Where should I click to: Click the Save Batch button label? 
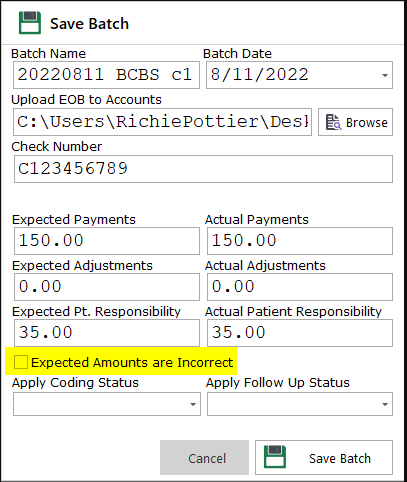tap(340, 459)
